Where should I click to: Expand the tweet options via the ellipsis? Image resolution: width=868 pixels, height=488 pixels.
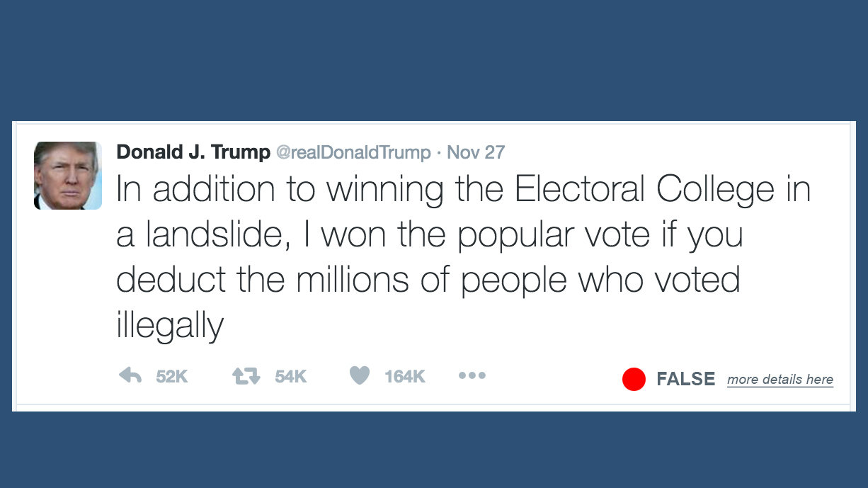click(472, 375)
